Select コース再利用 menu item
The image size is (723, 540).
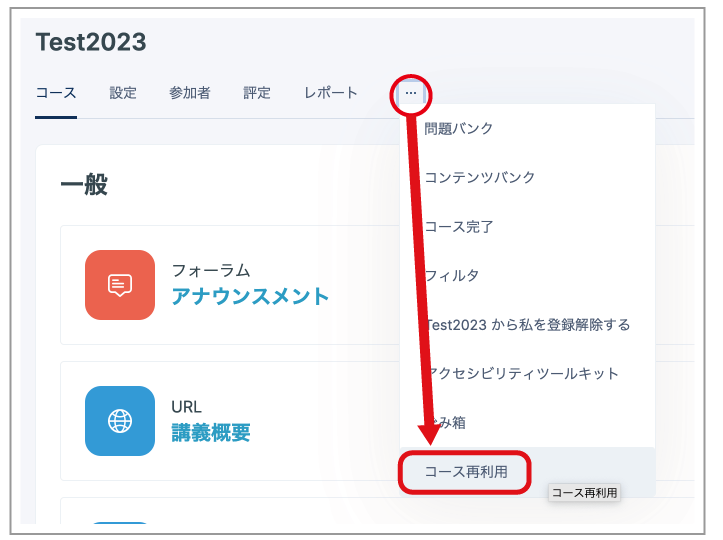(x=527, y=472)
